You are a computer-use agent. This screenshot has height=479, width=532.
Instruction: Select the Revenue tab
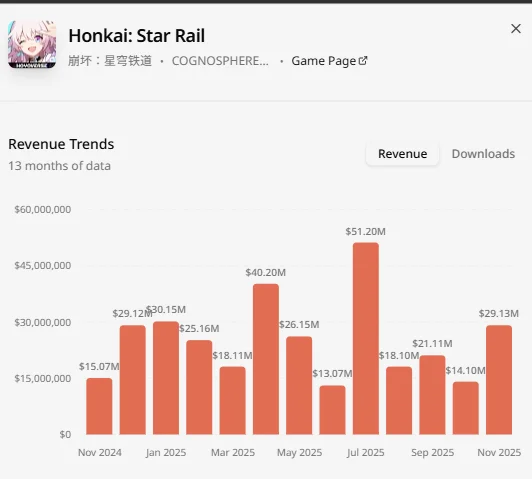pyautogui.click(x=402, y=154)
